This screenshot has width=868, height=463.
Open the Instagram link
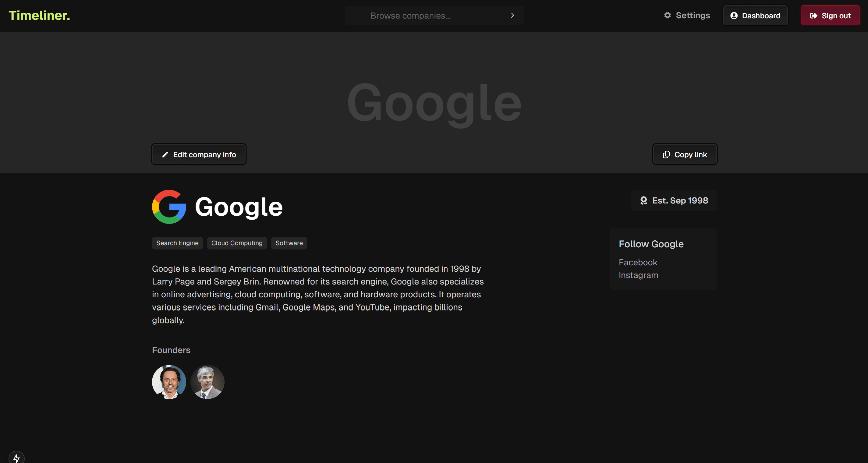[639, 275]
